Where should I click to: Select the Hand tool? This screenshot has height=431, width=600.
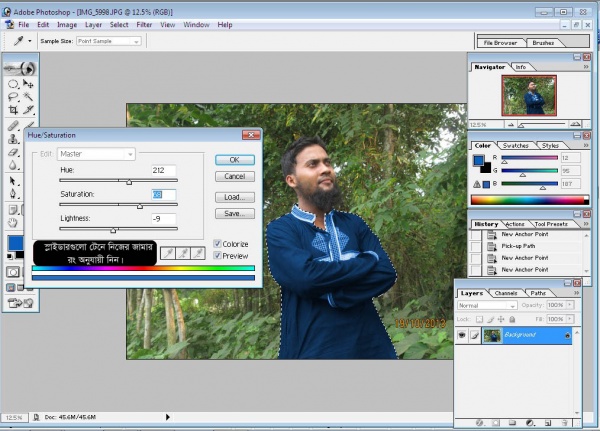(x=13, y=222)
